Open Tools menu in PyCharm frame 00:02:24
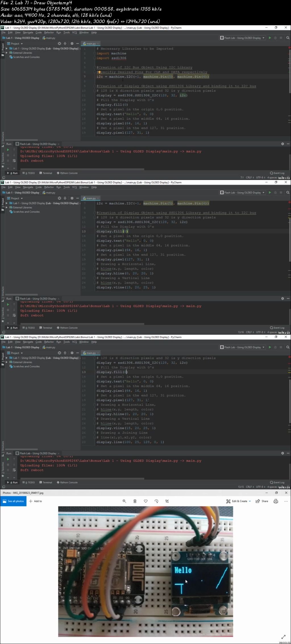291x644 pixels. [x=66, y=187]
